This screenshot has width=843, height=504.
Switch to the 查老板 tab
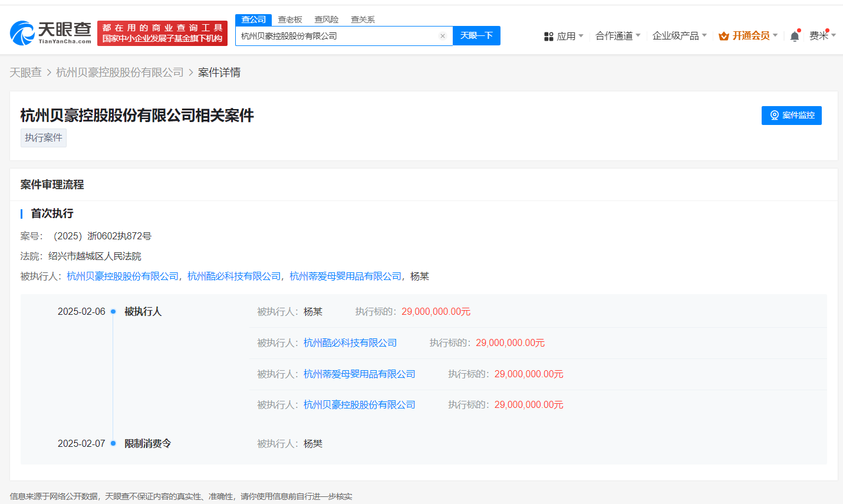(x=290, y=19)
